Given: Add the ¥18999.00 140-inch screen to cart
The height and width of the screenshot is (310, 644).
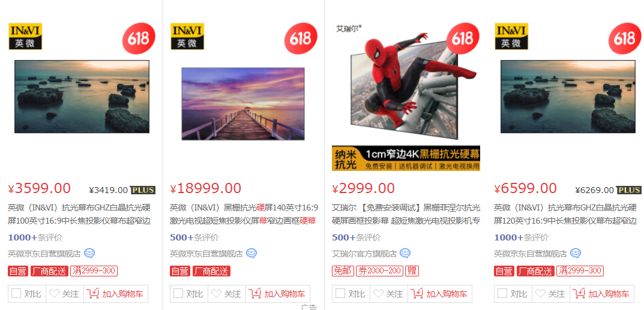Looking at the screenshot, I should (278, 294).
